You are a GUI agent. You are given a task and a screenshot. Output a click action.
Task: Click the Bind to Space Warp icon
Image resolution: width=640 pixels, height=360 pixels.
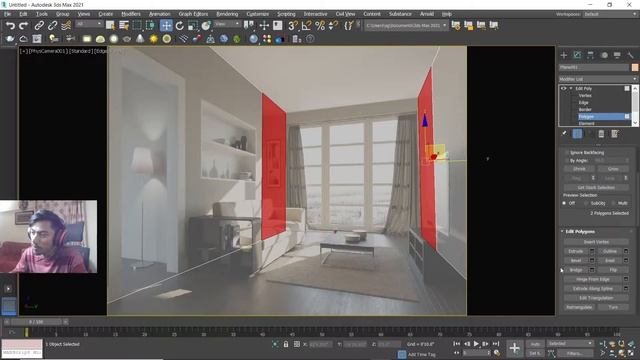(x=66, y=26)
